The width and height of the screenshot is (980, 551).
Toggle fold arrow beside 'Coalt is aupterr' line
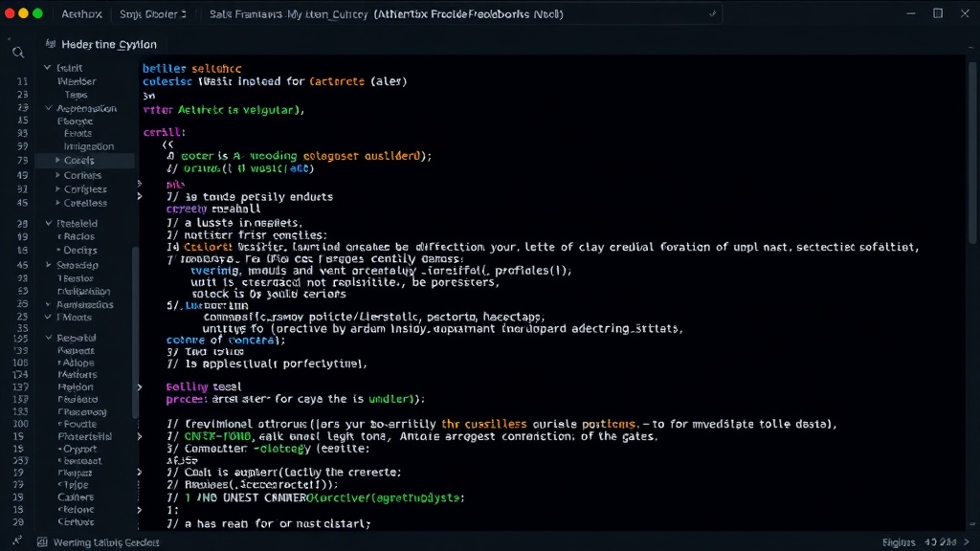(140, 473)
